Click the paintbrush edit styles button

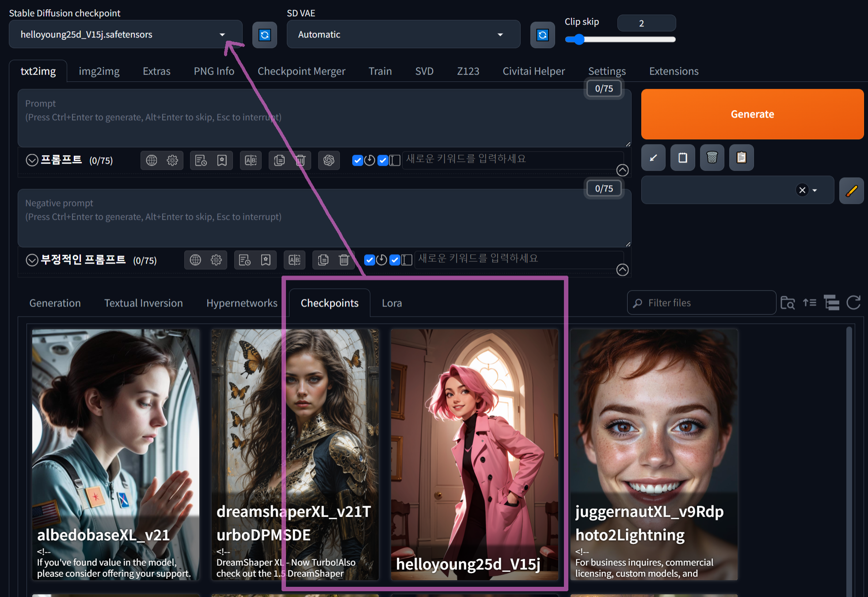pyautogui.click(x=851, y=191)
